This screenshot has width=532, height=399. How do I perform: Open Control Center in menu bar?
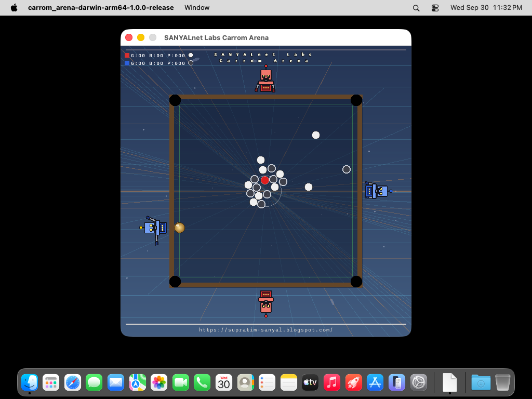coord(435,8)
